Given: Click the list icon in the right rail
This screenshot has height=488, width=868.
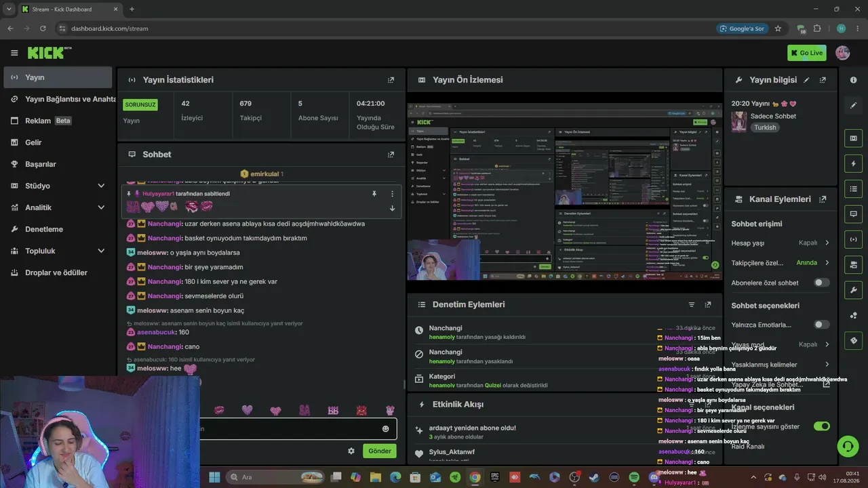Looking at the screenshot, I should [853, 189].
